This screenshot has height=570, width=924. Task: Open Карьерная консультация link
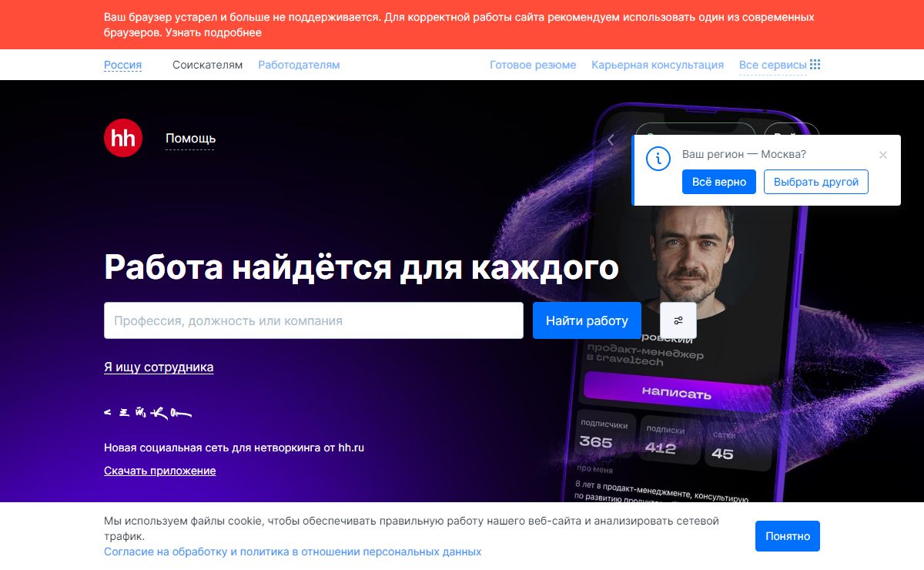tap(658, 65)
